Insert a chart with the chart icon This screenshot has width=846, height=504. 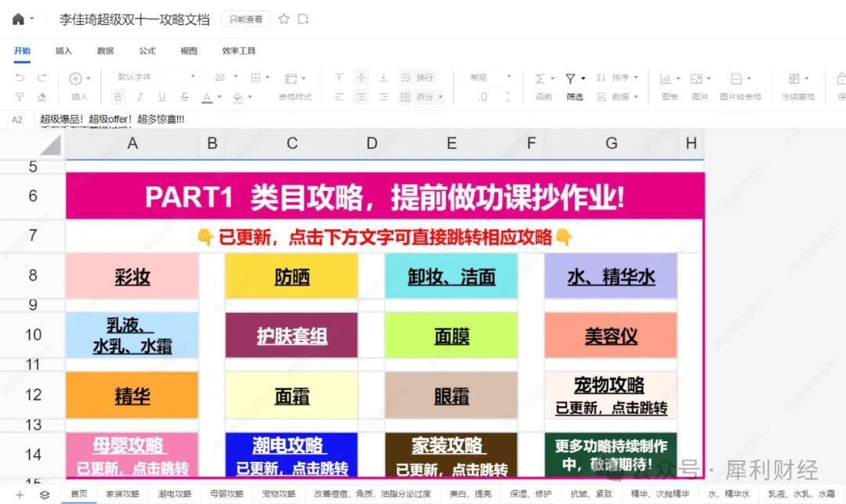point(666,79)
